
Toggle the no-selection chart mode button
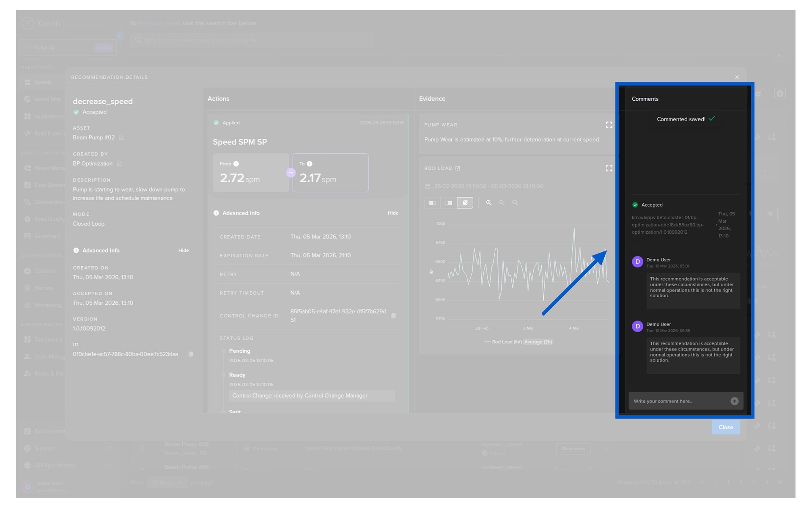tap(465, 203)
